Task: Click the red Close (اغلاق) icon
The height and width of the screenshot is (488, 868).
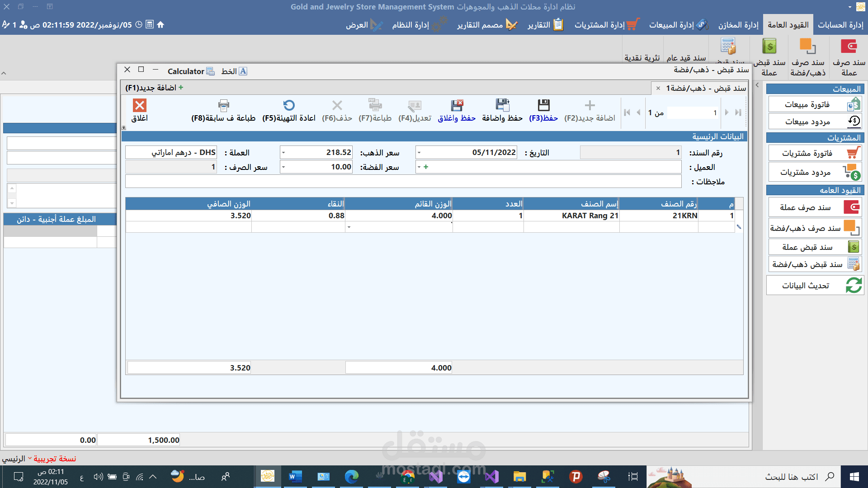Action: click(139, 105)
